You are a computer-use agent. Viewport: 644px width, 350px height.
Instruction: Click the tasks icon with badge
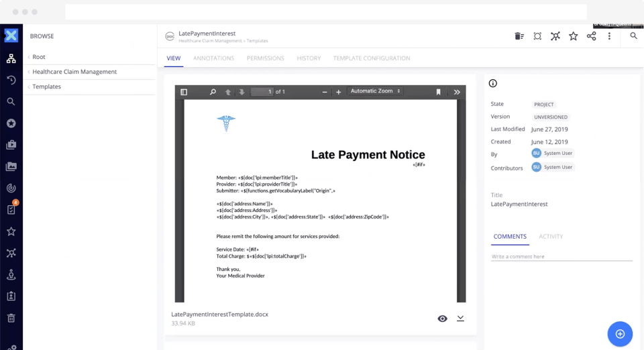click(x=11, y=209)
